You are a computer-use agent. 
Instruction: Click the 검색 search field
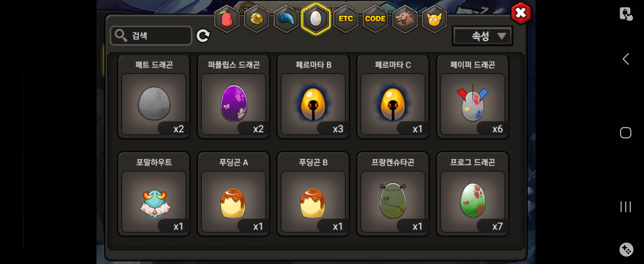click(x=151, y=36)
